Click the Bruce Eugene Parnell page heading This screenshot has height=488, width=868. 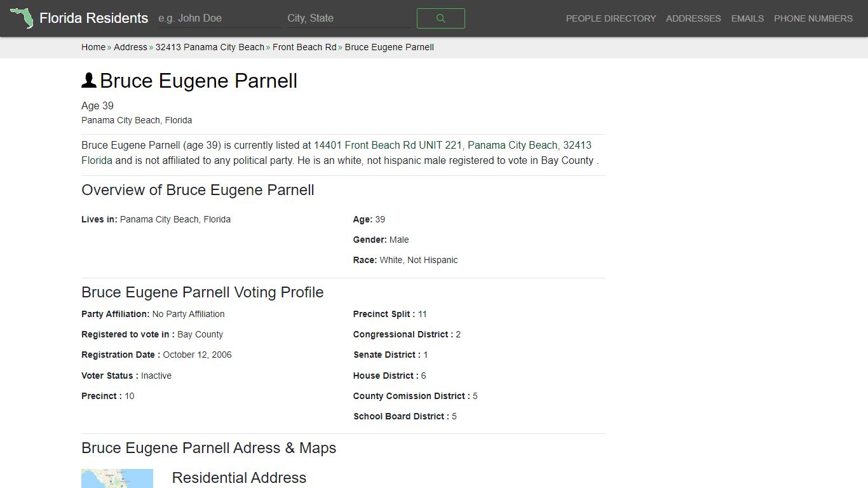[198, 81]
